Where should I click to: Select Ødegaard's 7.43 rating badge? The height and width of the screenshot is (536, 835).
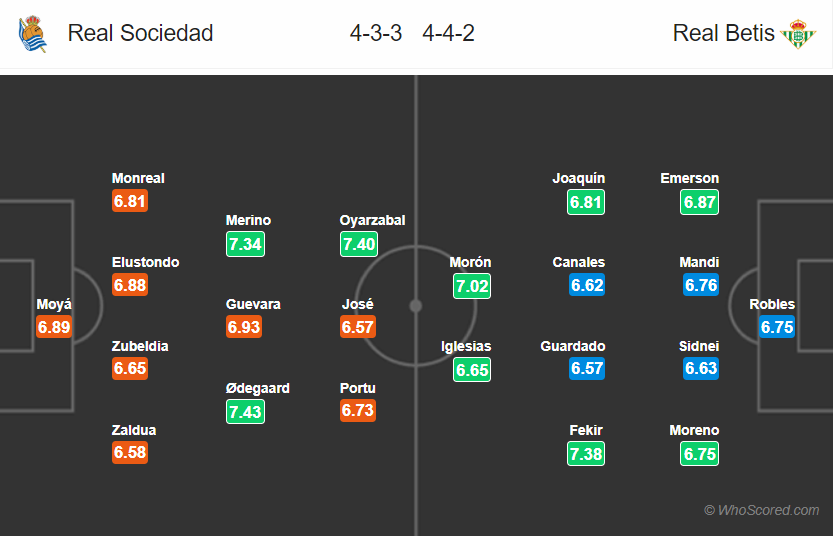click(x=245, y=411)
